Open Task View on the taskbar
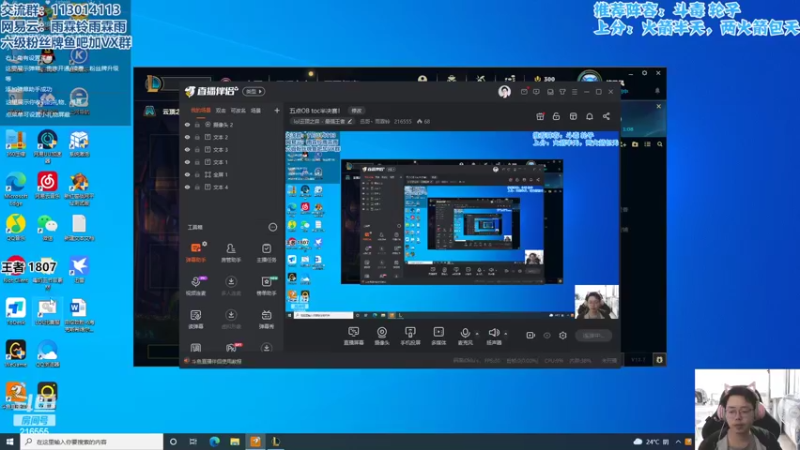 coord(193,442)
